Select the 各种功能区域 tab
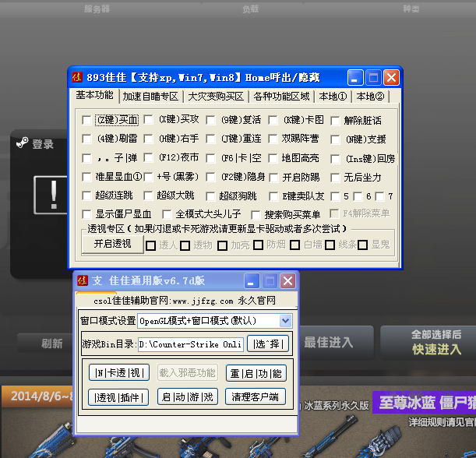Screen dimensions: 476x458 pos(281,97)
